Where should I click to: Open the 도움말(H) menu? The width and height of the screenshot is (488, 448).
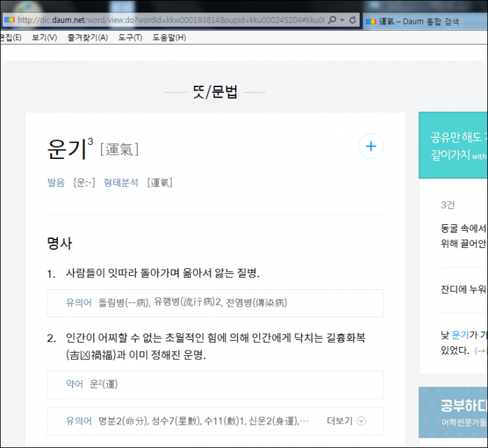coord(169,38)
